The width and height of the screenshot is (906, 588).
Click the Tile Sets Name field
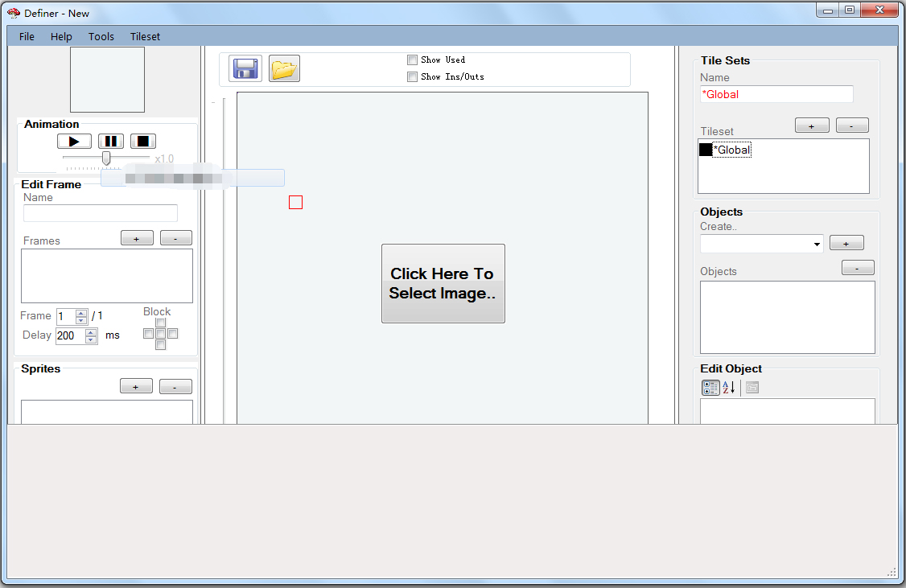[776, 94]
